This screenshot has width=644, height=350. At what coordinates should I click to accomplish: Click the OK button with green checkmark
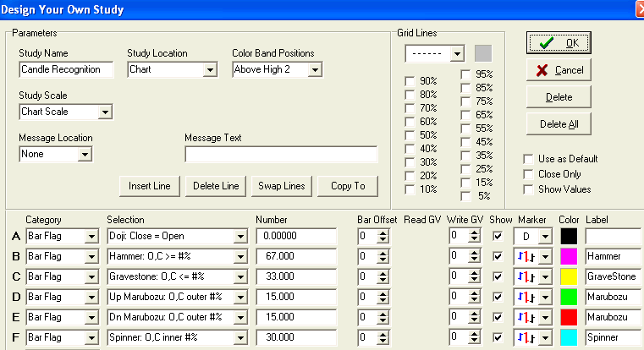coord(559,42)
